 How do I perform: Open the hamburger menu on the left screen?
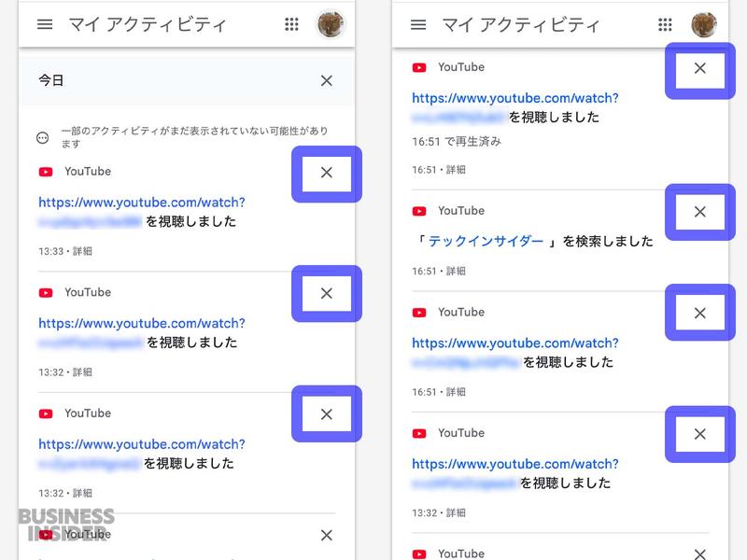(45, 24)
